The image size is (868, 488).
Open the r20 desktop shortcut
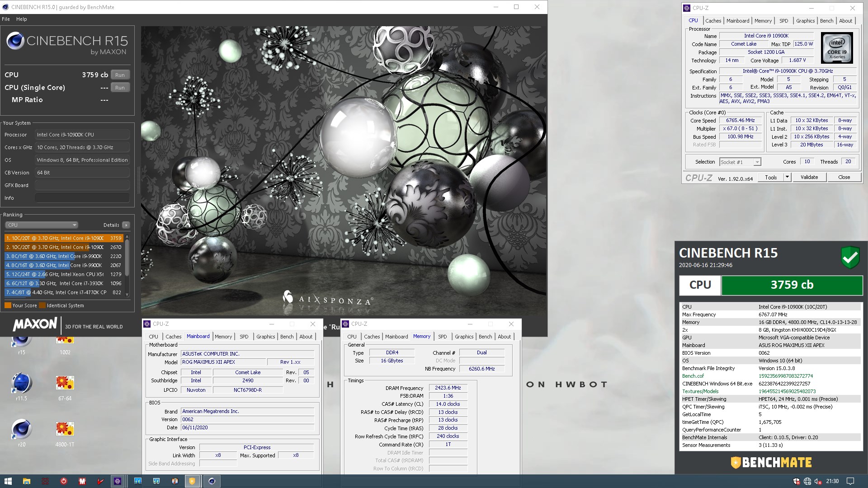pos(21,433)
